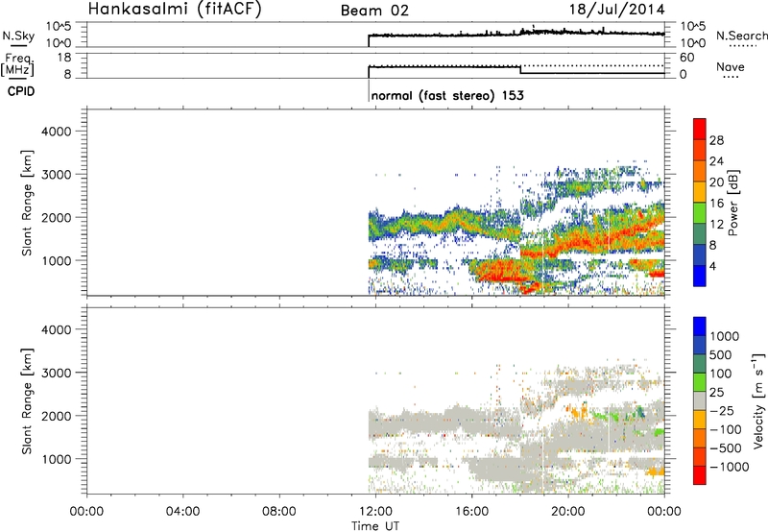Viewport: 768px width, 532px height.
Task: Click the Nave legend label
Action: [x=730, y=66]
